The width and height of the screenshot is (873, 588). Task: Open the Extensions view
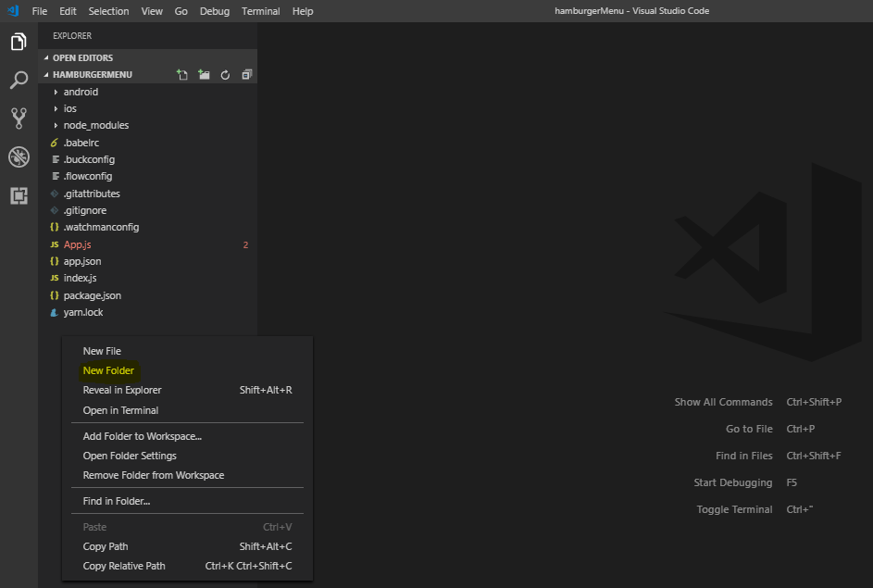18,195
